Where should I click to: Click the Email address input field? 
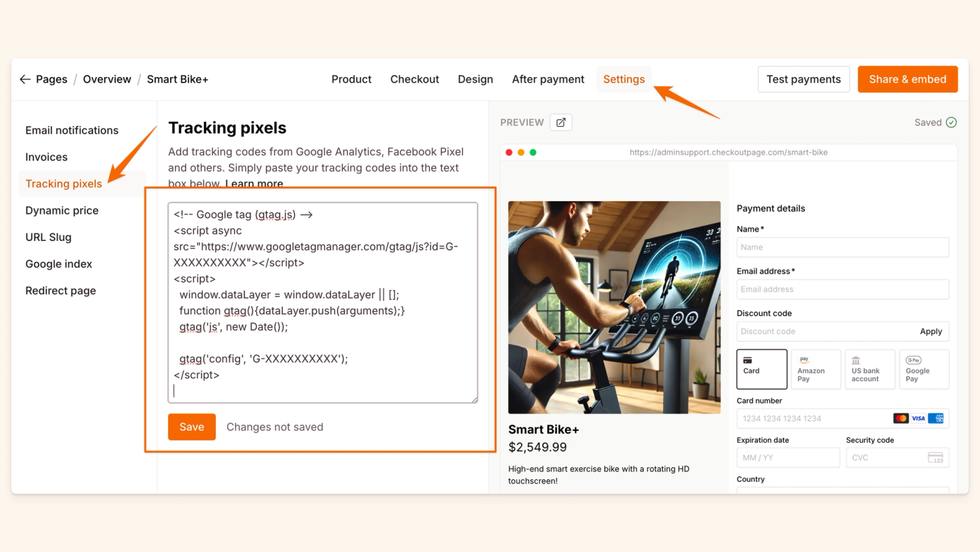click(x=843, y=289)
